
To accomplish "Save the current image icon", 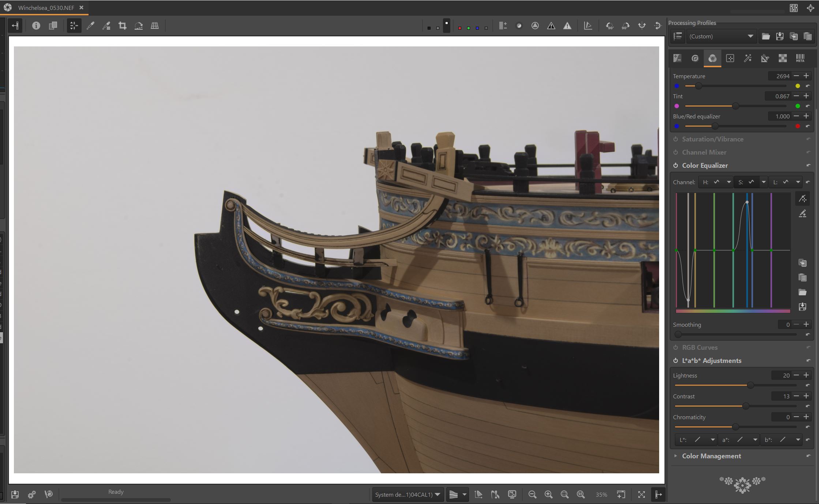I will [x=15, y=494].
